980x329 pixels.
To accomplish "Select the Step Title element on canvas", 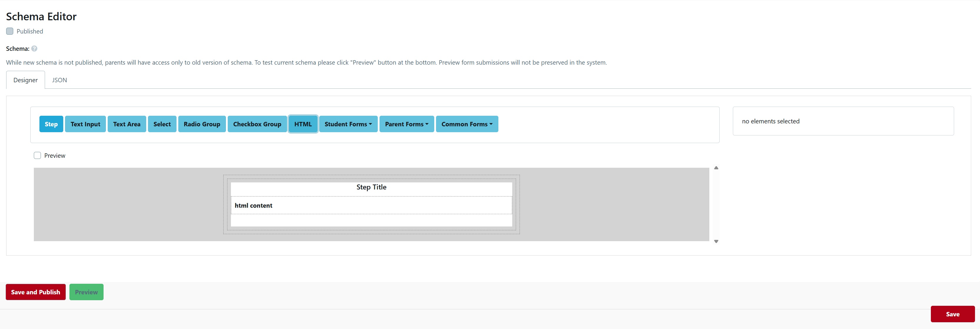I will tap(371, 187).
